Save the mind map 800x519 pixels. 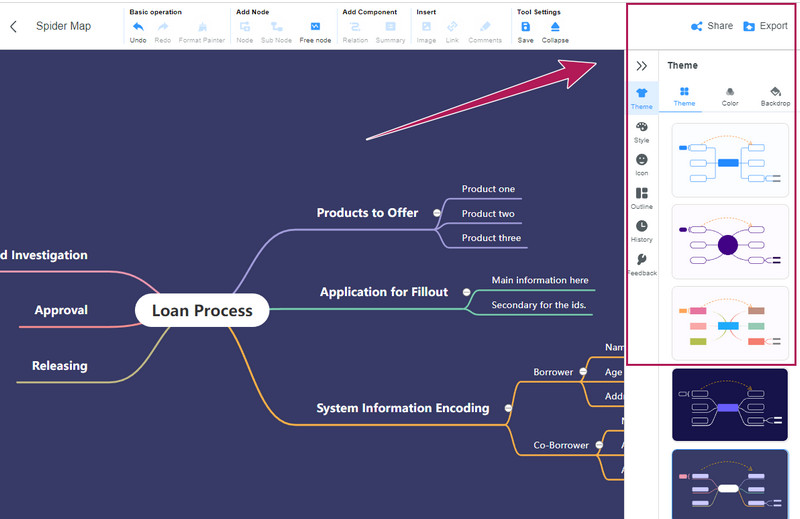[526, 27]
